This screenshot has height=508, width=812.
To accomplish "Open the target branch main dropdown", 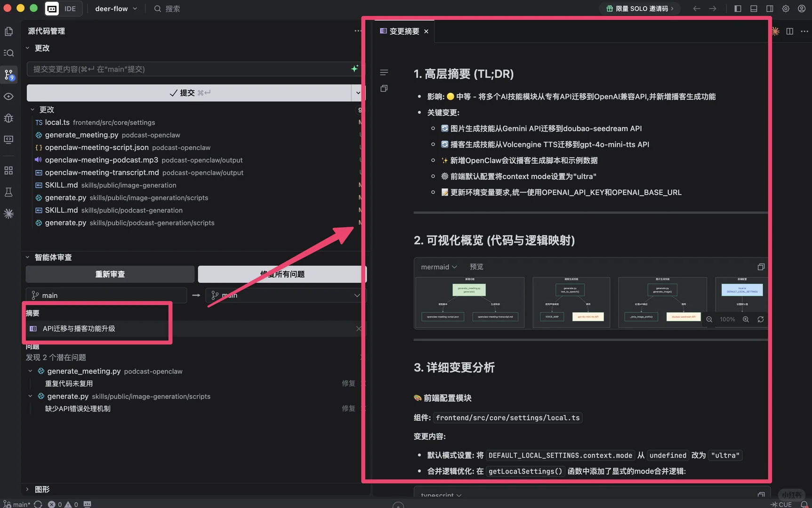I will (286, 295).
